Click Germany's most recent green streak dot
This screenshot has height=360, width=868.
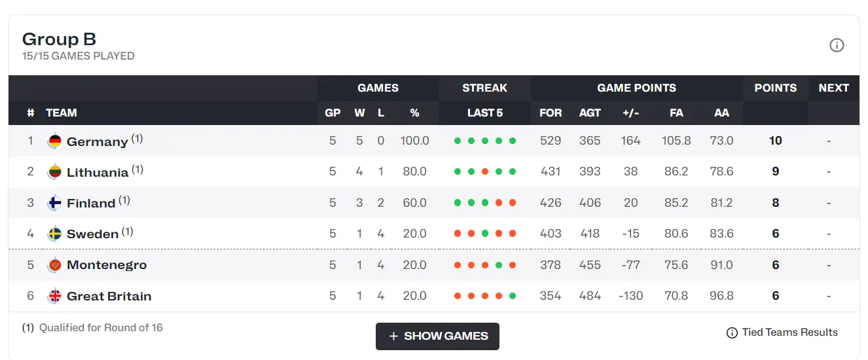513,141
